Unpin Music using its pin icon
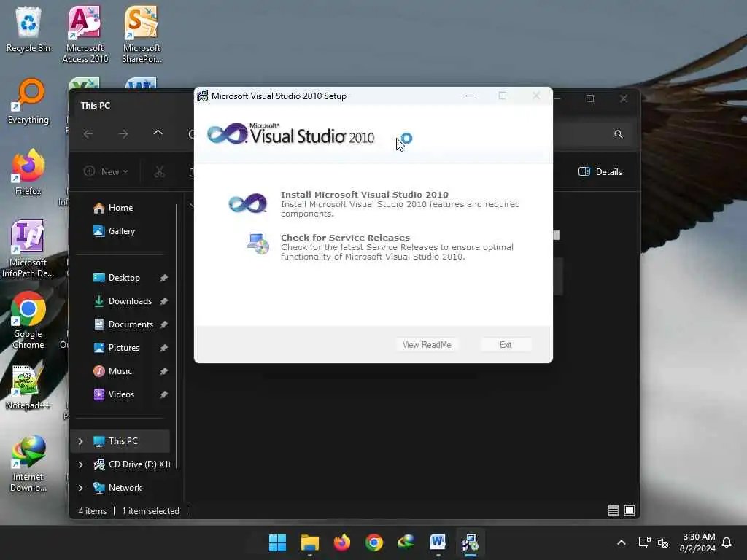747x560 pixels. pos(163,371)
